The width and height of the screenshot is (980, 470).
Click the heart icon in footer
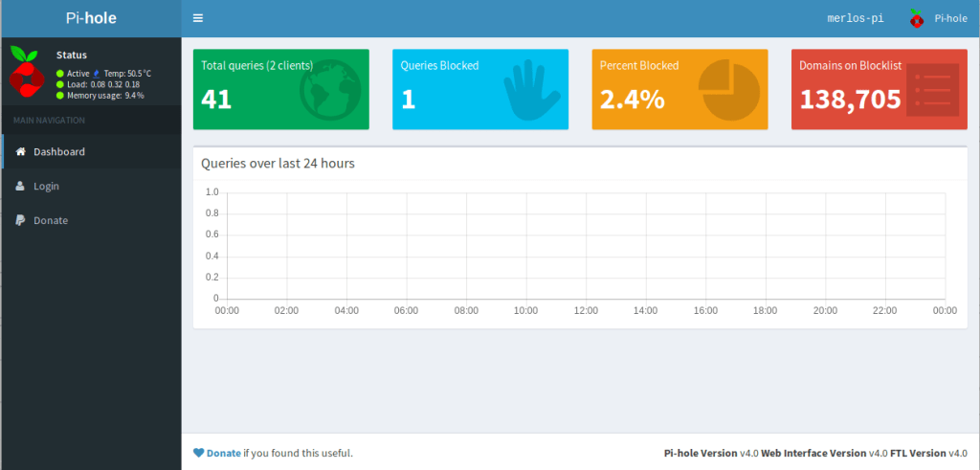[199, 453]
